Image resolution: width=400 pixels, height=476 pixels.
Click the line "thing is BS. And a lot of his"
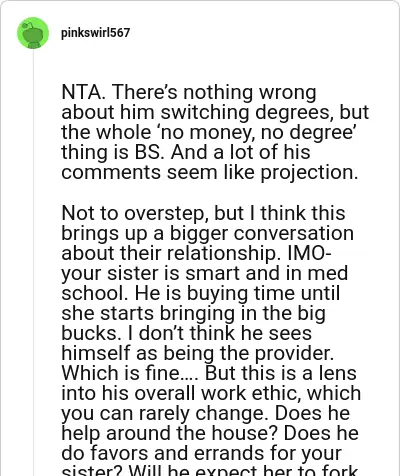pyautogui.click(x=186, y=152)
